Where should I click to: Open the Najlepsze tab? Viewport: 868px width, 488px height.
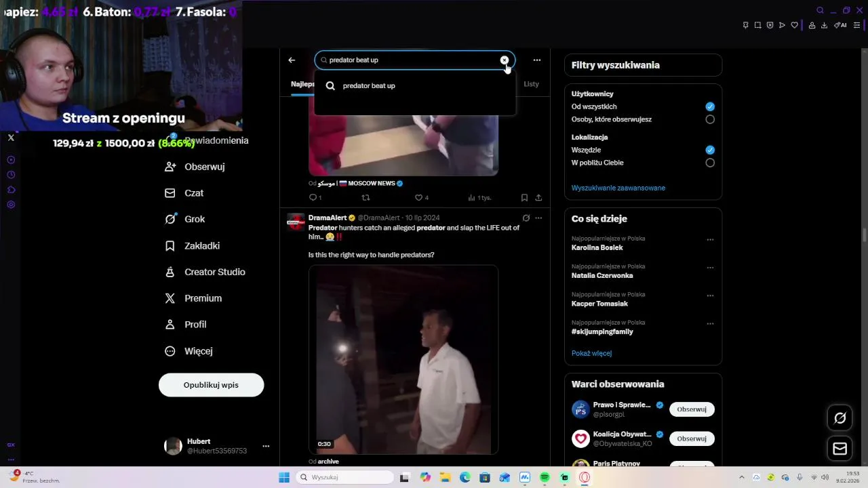[x=302, y=84]
